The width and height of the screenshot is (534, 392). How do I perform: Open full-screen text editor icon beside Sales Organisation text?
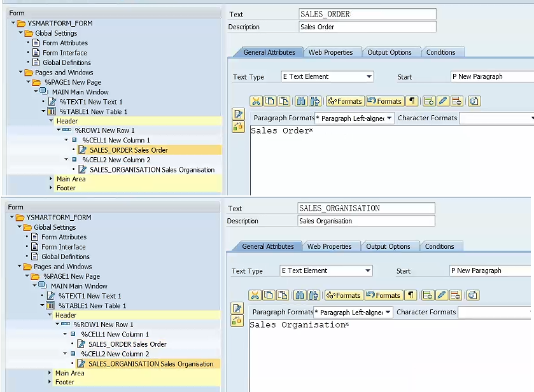pyautogui.click(x=237, y=308)
